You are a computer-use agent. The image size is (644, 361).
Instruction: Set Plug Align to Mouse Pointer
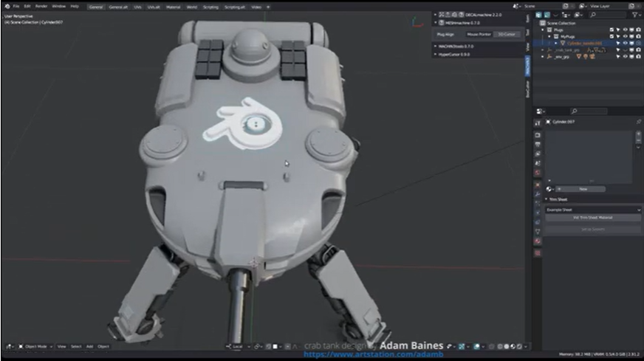(x=479, y=35)
